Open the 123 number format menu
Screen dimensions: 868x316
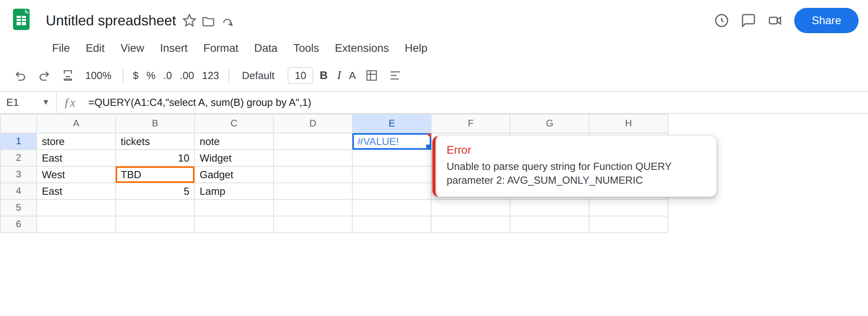(210, 75)
